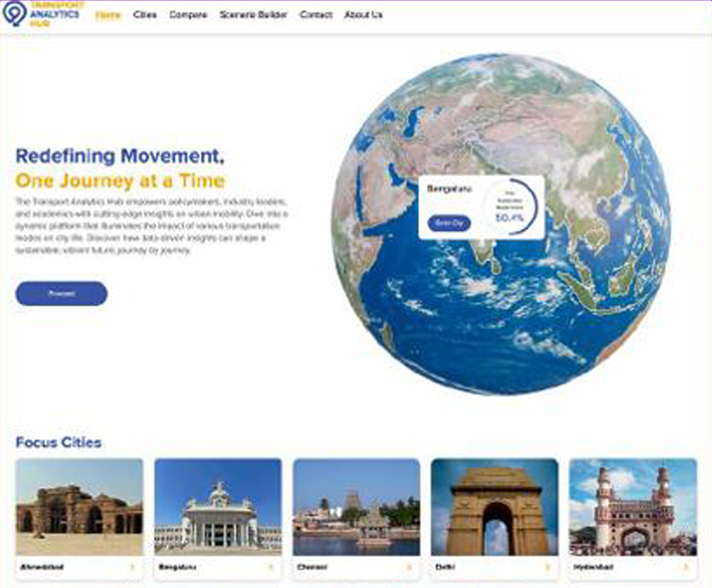Select the Delhi India Gate photo
Image resolution: width=712 pixels, height=588 pixels.
click(494, 507)
